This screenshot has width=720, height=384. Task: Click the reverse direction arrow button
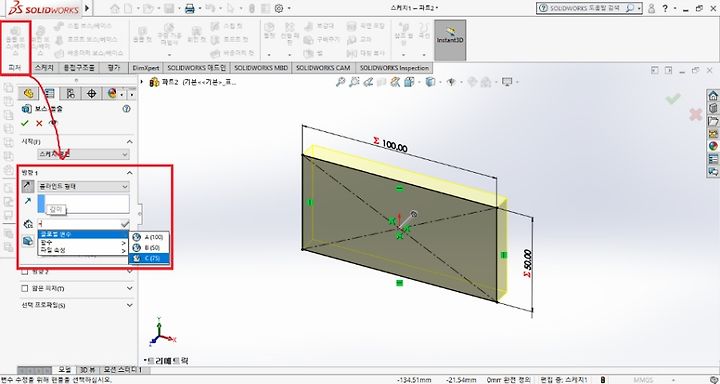point(28,186)
